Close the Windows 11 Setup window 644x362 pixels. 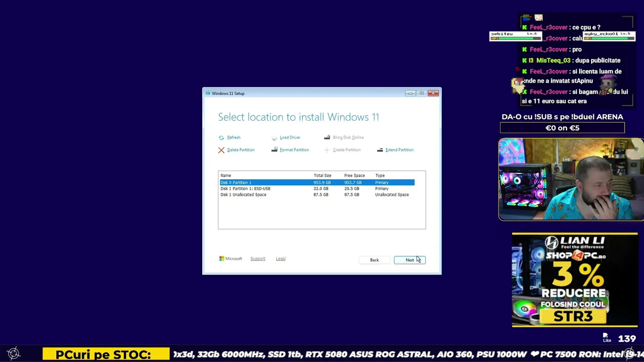pos(433,93)
